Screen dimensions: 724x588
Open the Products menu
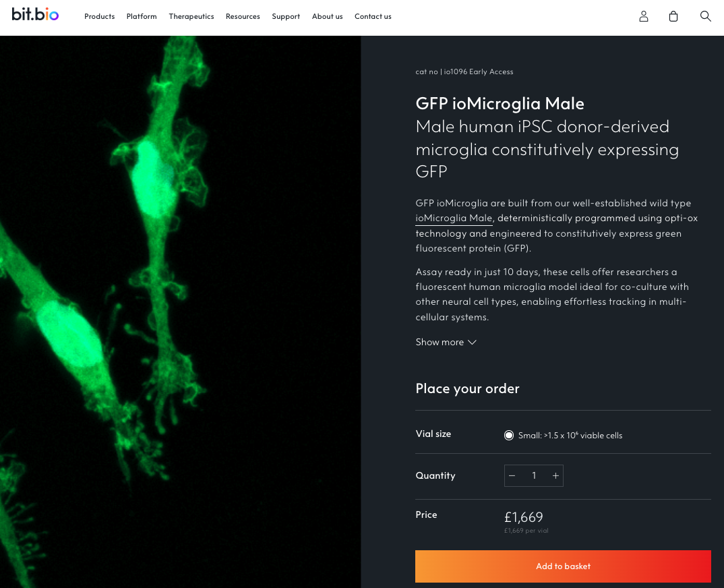click(99, 16)
